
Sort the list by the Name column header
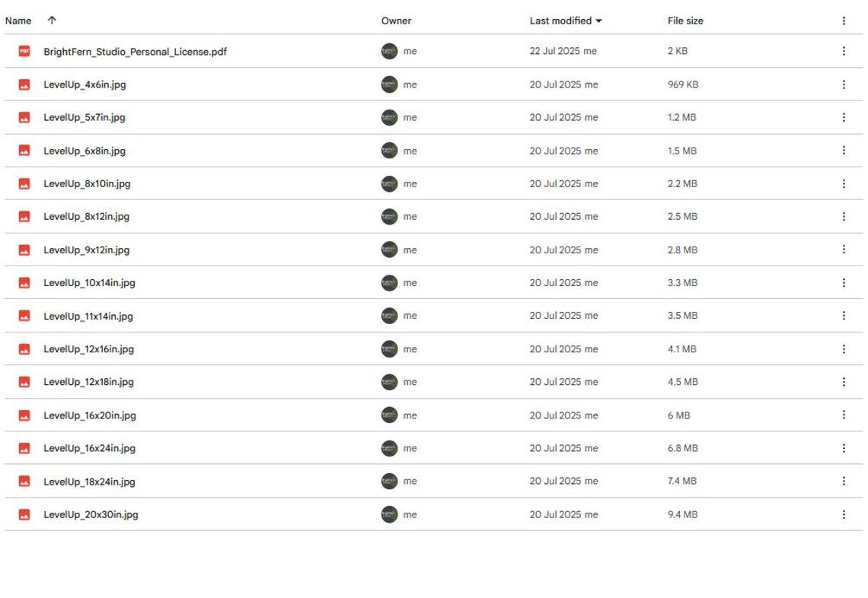coord(18,21)
